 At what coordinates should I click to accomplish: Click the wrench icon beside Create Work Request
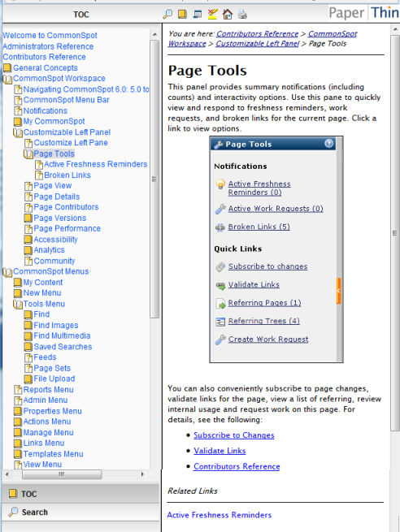click(x=220, y=340)
